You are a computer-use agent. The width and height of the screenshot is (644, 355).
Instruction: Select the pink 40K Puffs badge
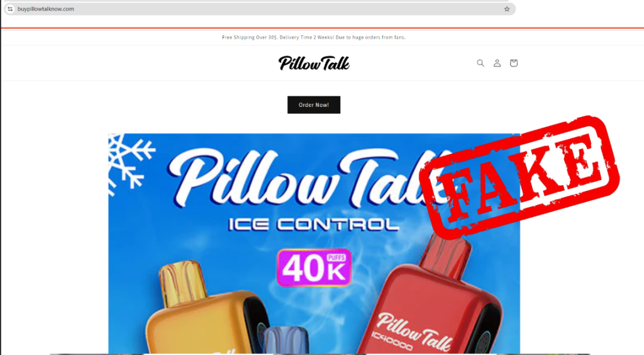pyautogui.click(x=314, y=268)
